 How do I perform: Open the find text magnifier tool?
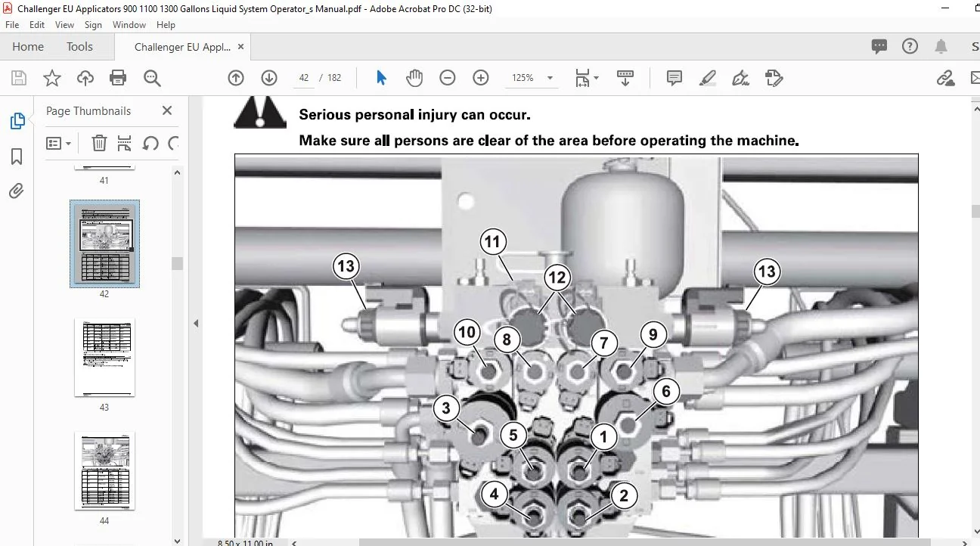152,78
